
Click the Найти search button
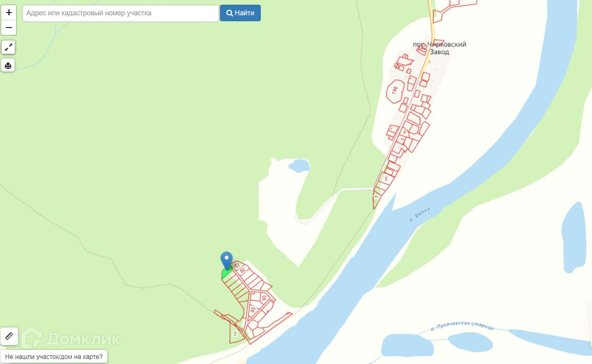point(240,13)
